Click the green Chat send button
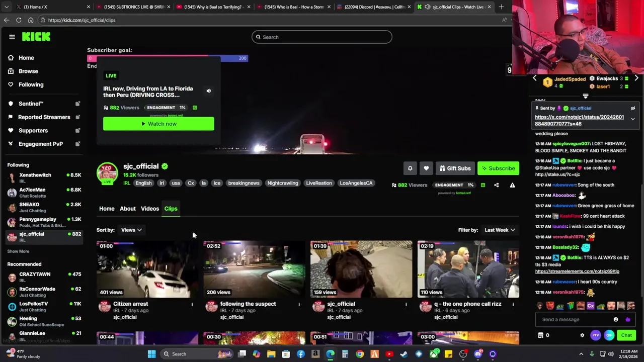Image resolution: width=644 pixels, height=362 pixels. tap(626, 335)
